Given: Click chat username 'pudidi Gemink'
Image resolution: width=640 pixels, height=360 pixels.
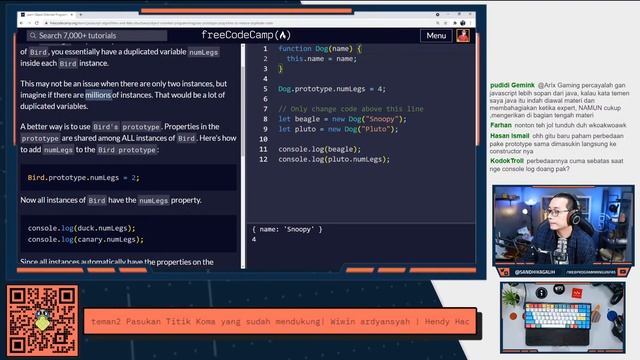Looking at the screenshot, I should (512, 85).
